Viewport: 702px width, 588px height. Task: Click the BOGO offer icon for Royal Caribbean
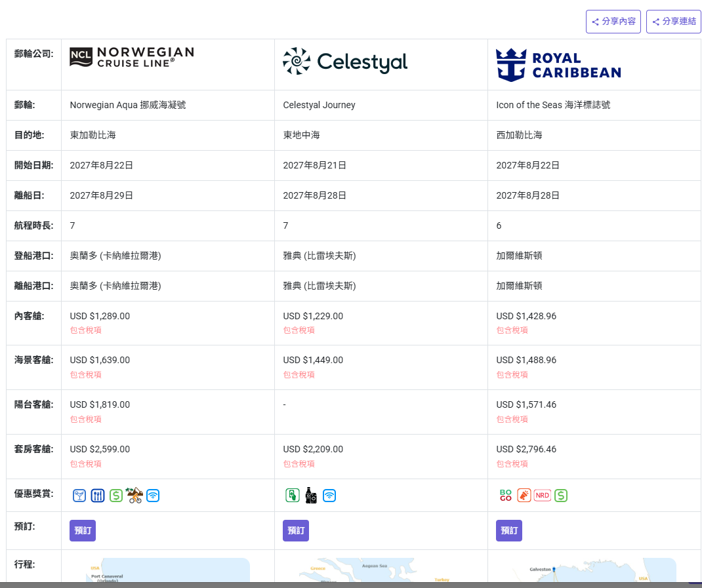click(x=506, y=496)
